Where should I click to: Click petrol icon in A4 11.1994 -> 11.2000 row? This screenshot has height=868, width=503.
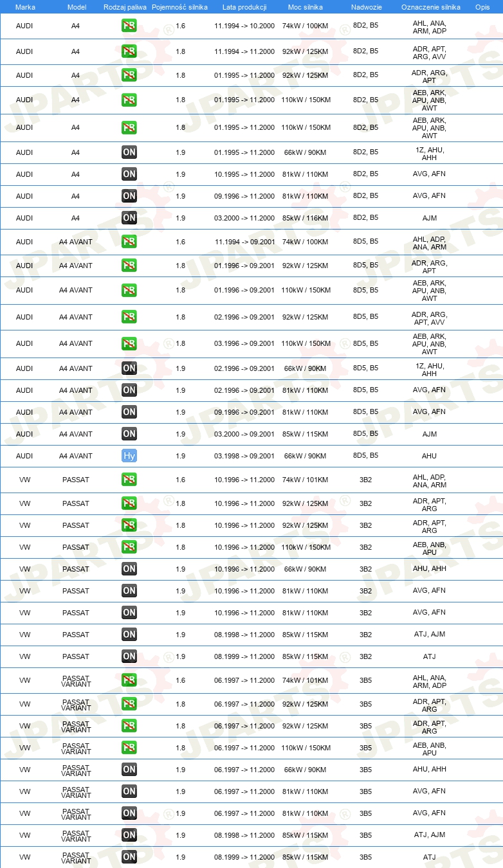tap(129, 51)
